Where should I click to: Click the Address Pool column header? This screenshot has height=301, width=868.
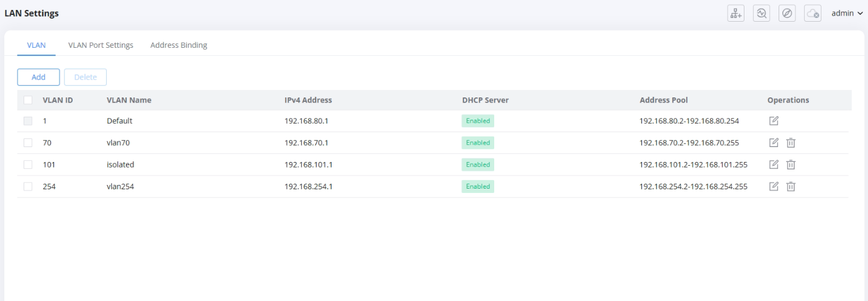click(664, 100)
